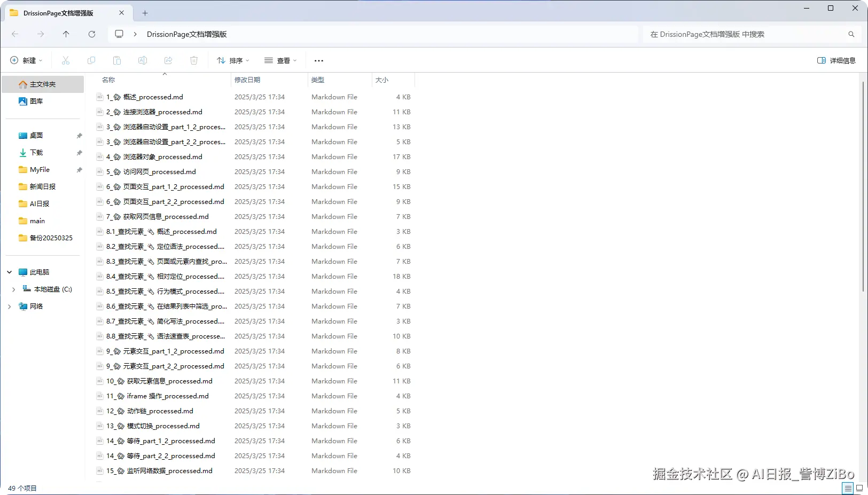Select file 5_访问网页_processed.md

click(x=255, y=172)
